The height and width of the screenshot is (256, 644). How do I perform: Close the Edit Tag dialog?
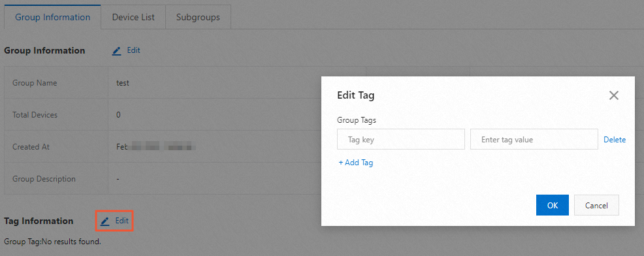(613, 96)
